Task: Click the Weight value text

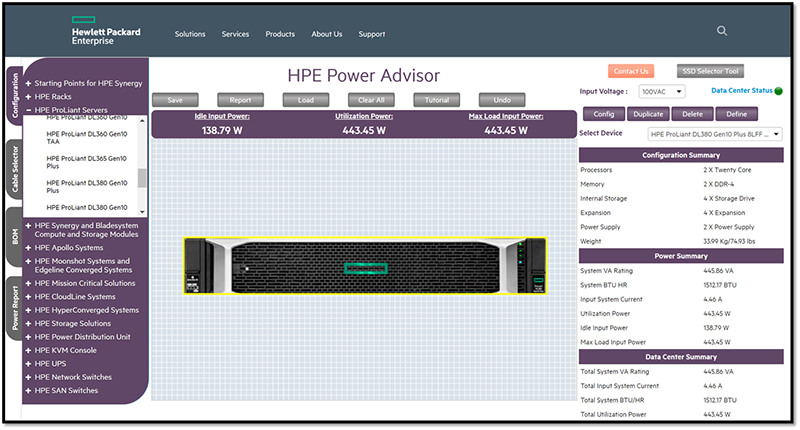Action: click(729, 241)
